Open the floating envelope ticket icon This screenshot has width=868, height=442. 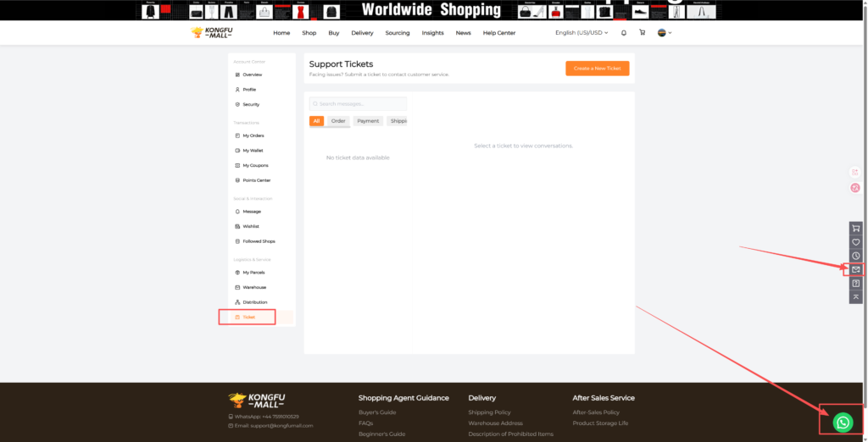(856, 269)
